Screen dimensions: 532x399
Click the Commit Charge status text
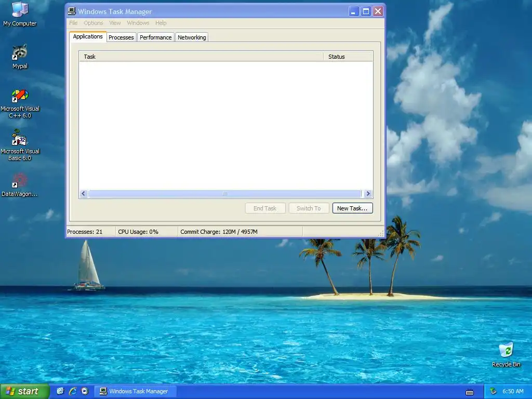(219, 232)
